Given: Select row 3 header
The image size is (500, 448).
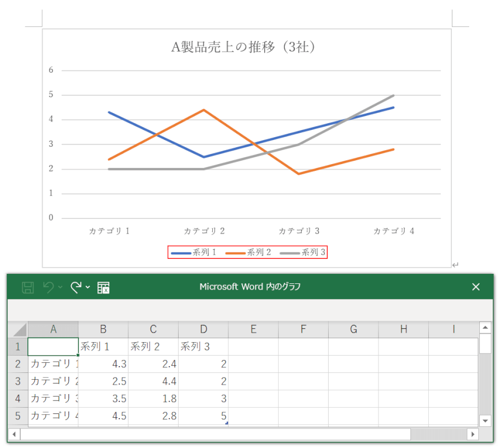Looking at the screenshot, I should 17,381.
